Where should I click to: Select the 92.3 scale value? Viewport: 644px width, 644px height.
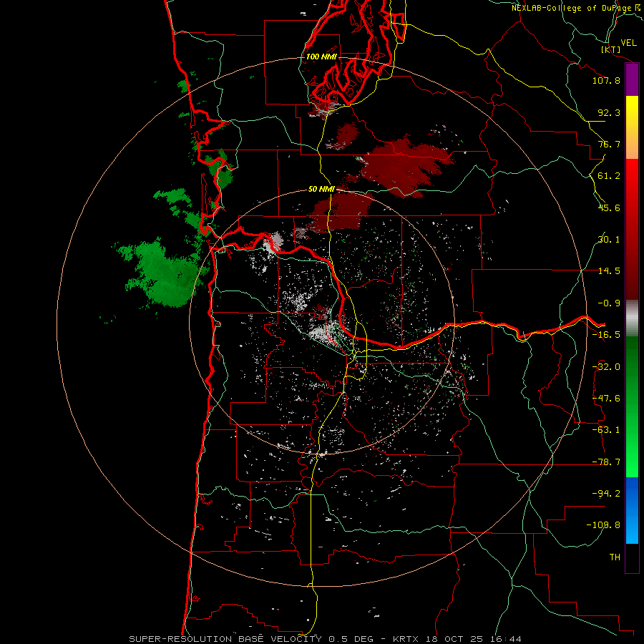pos(609,112)
